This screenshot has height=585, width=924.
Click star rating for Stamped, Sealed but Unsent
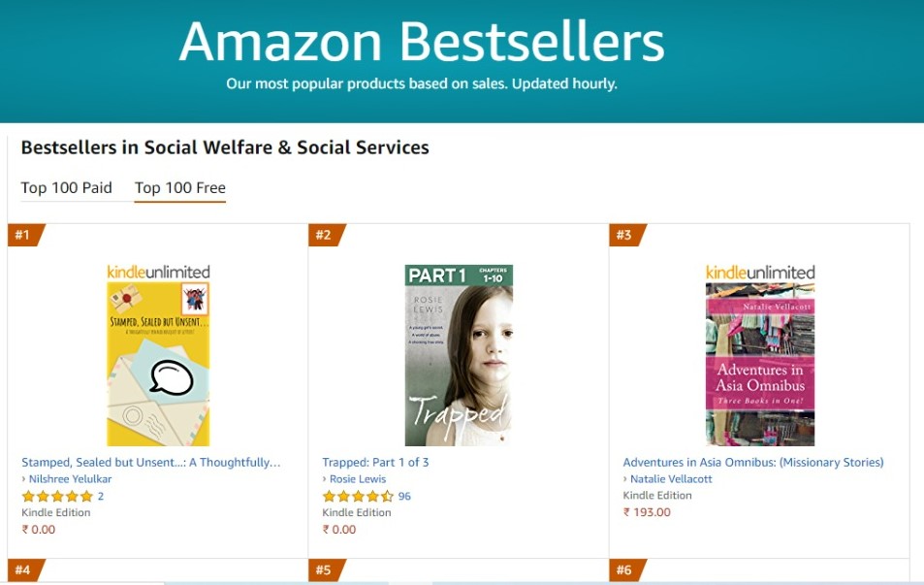click(x=57, y=496)
